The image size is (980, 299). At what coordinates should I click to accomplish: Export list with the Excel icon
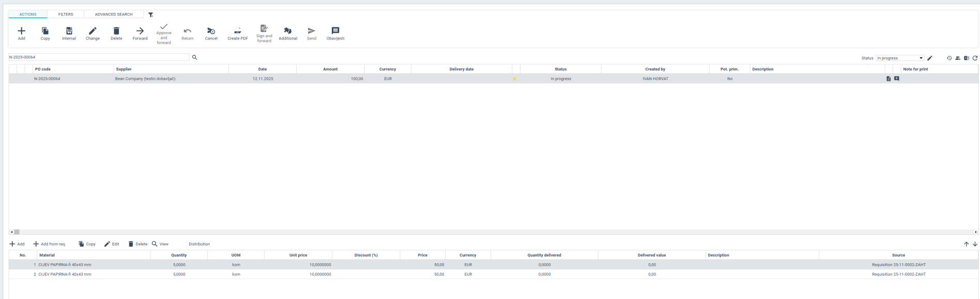(966, 58)
